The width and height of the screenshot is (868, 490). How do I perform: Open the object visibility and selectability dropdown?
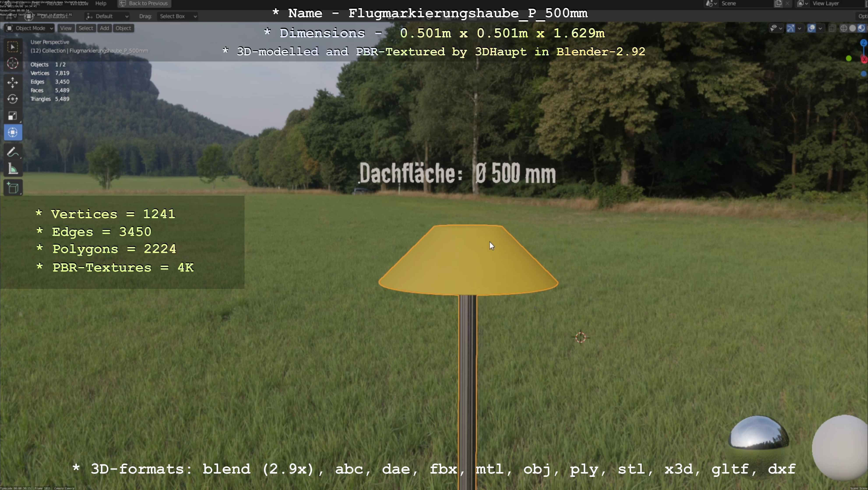click(776, 28)
